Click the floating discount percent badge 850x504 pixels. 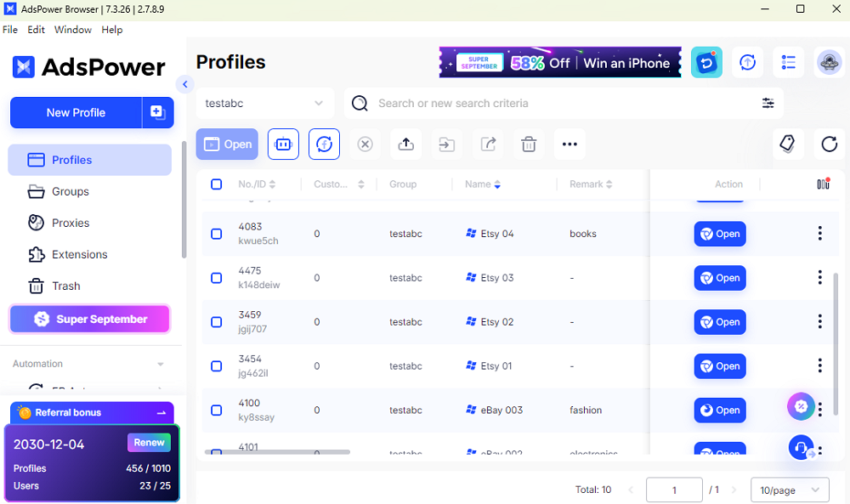801,406
